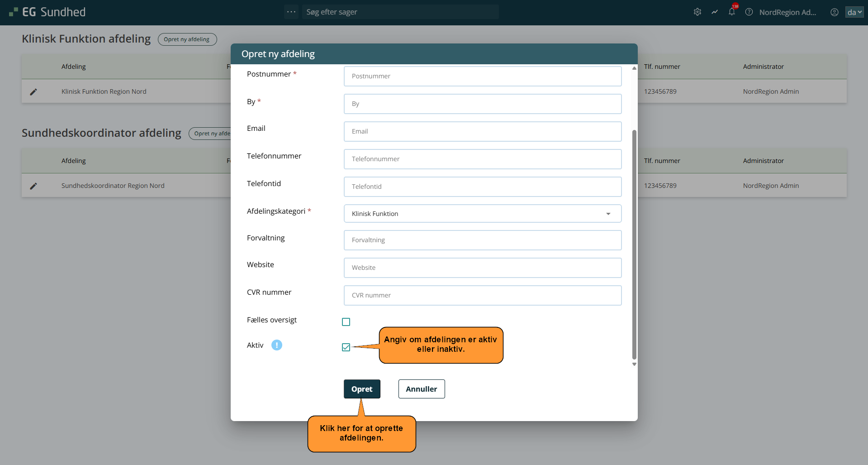The width and height of the screenshot is (868, 465).
Task: Focus the Postnummer input field
Action: pyautogui.click(x=482, y=76)
